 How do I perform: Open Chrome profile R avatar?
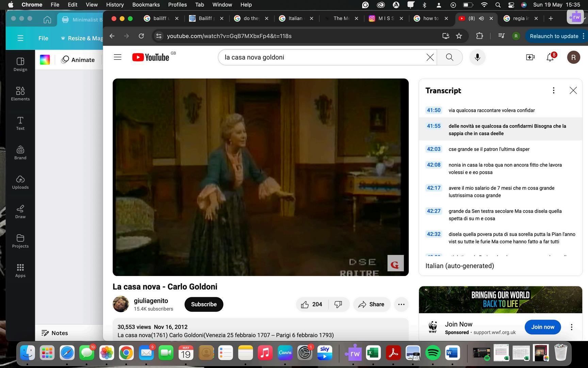pos(516,36)
